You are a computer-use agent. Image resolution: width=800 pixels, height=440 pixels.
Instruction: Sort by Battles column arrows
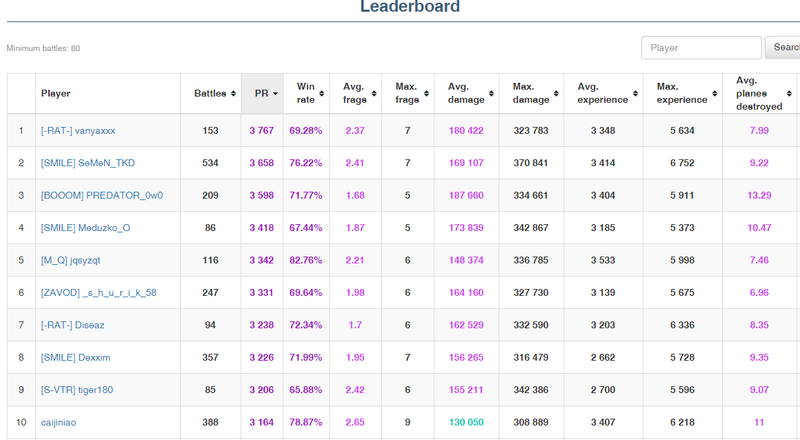[233, 93]
